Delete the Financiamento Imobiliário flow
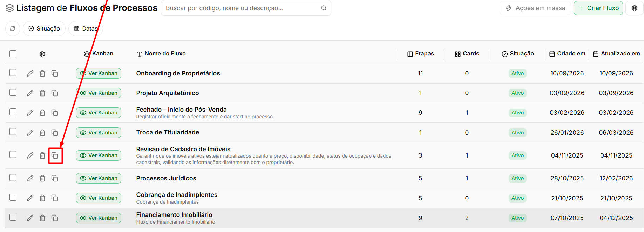The height and width of the screenshot is (232, 644). coord(42,218)
